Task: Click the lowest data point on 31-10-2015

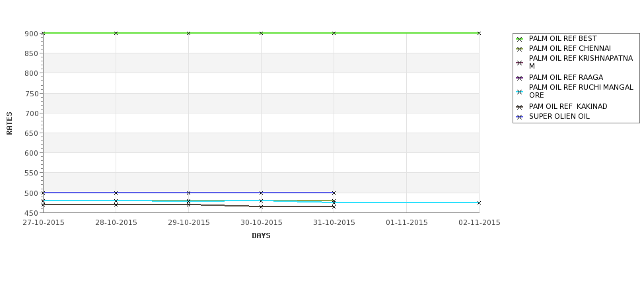Action: click(334, 206)
